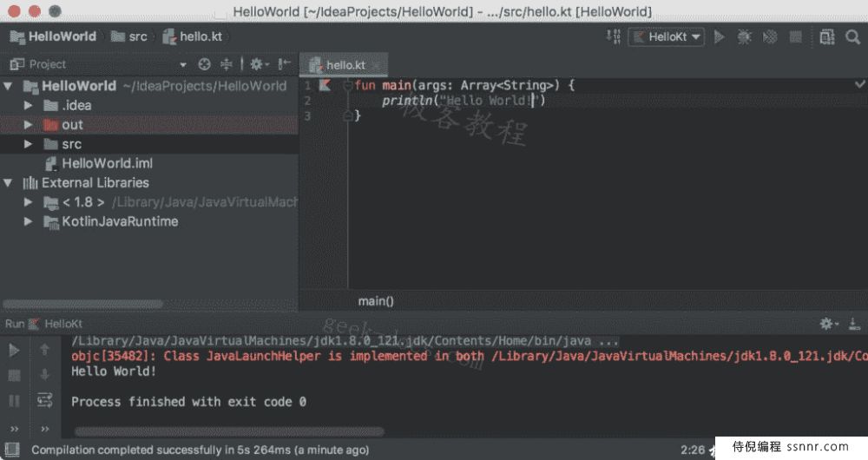Click 'Process finished with exit code 0' text
Image resolution: width=868 pixels, height=460 pixels.
(x=188, y=402)
